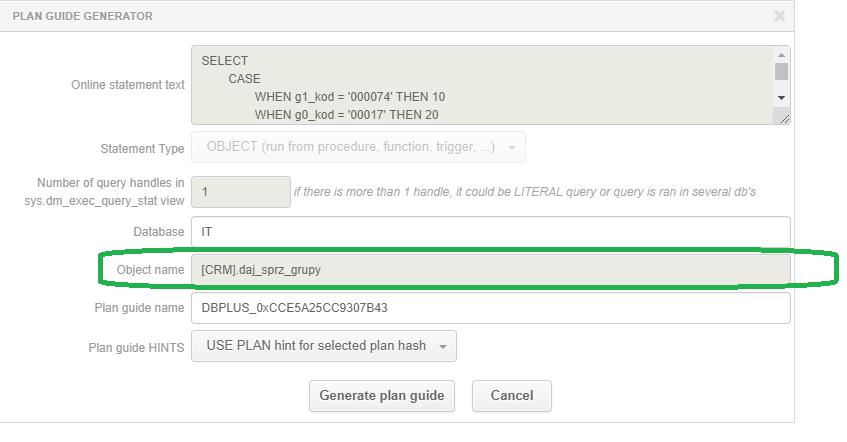
Task: Click the Database label
Action: pyautogui.click(x=159, y=232)
